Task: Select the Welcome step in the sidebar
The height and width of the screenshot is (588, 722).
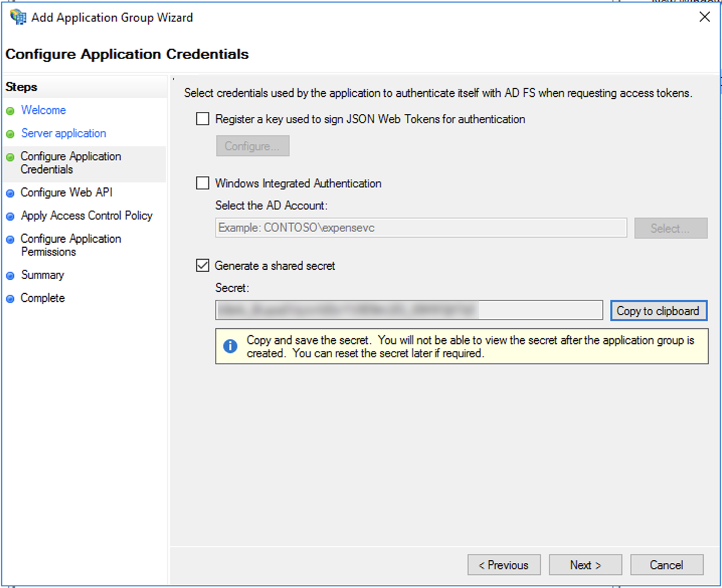Action: point(43,110)
